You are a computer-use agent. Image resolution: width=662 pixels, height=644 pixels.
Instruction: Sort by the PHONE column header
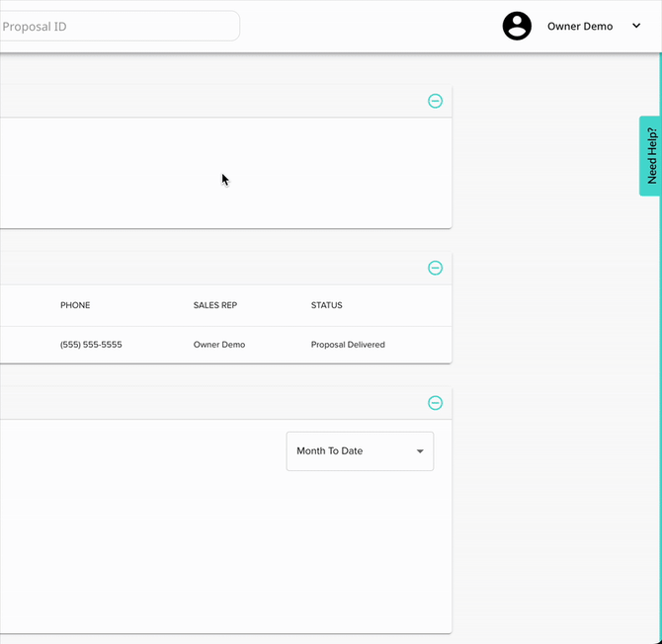tap(75, 305)
